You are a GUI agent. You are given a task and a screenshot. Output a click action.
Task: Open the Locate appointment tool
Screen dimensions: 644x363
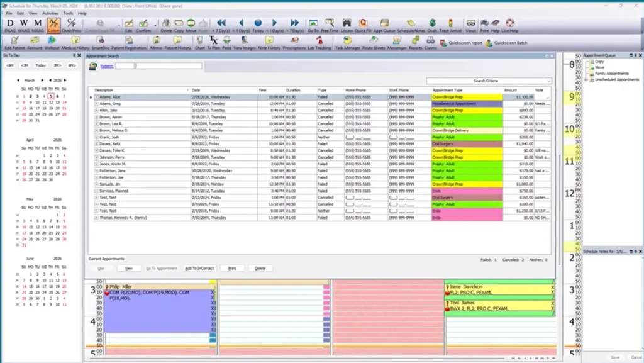[x=347, y=25]
